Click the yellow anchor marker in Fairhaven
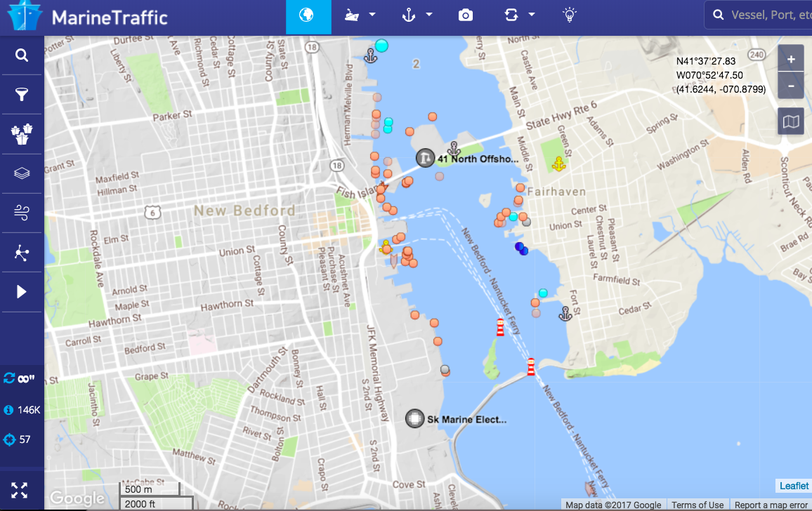The image size is (812, 511). coord(558,164)
